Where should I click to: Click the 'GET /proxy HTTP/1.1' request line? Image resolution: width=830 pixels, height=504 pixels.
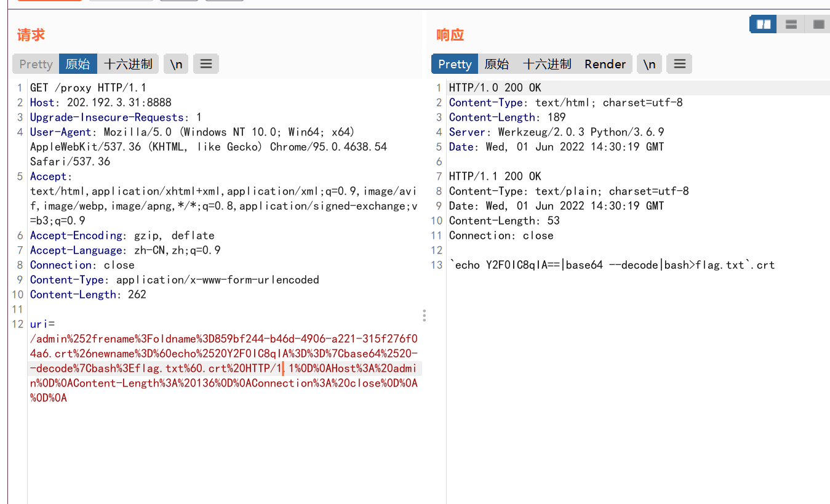[x=88, y=88]
